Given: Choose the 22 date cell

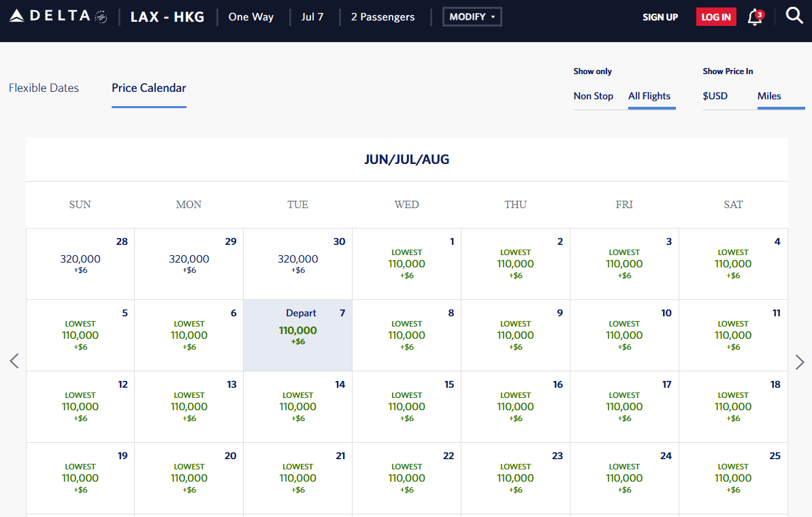Looking at the screenshot, I should click(x=406, y=478).
